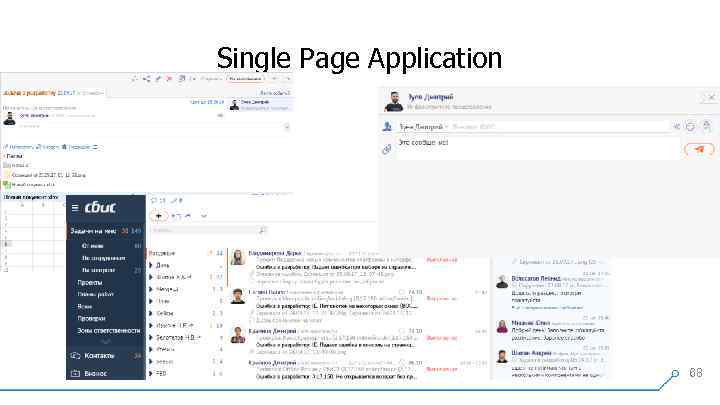Click the Бизнес icon in sidebar
The image size is (720, 405).
pyautogui.click(x=75, y=374)
